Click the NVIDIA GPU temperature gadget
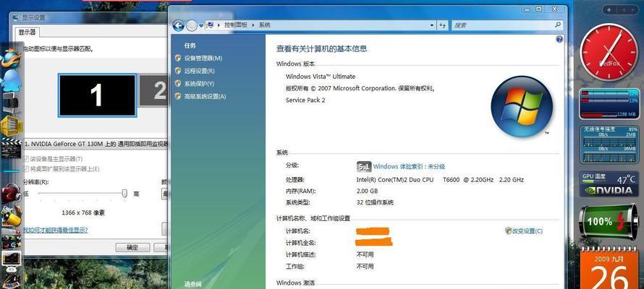The image size is (644, 289). (609, 184)
